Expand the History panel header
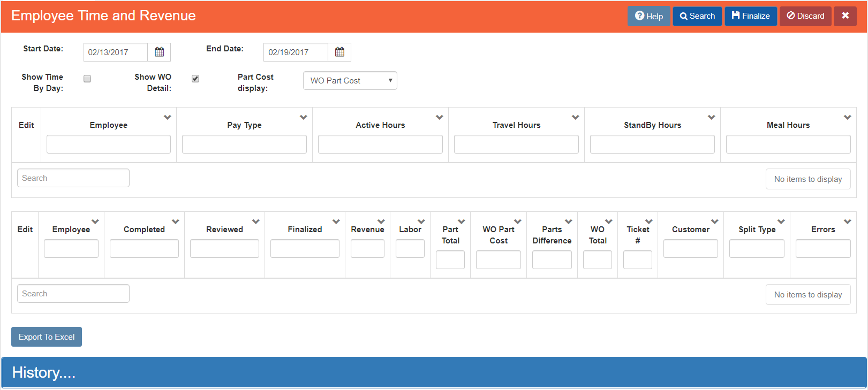This screenshot has height=390, width=868. pyautogui.click(x=434, y=372)
